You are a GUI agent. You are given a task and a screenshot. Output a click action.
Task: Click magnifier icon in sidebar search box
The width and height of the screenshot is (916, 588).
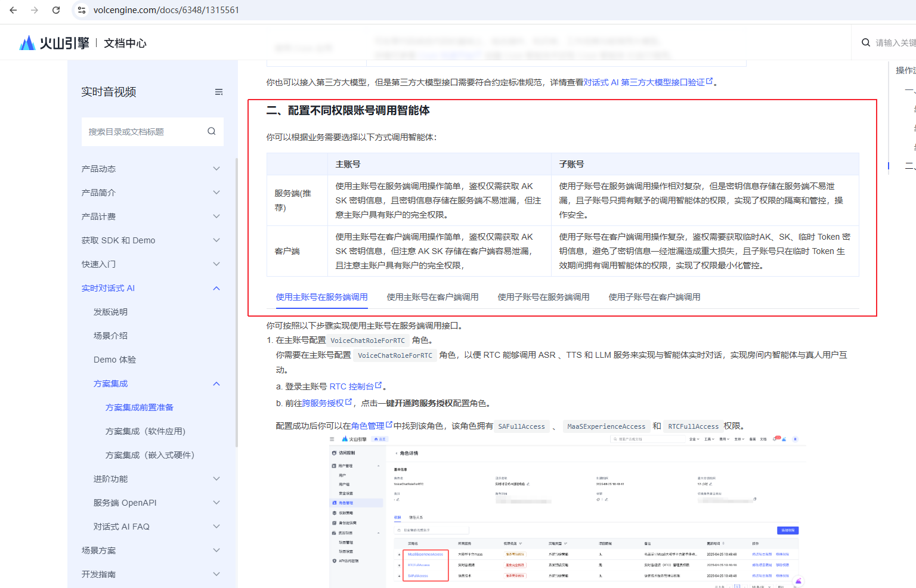(x=212, y=131)
